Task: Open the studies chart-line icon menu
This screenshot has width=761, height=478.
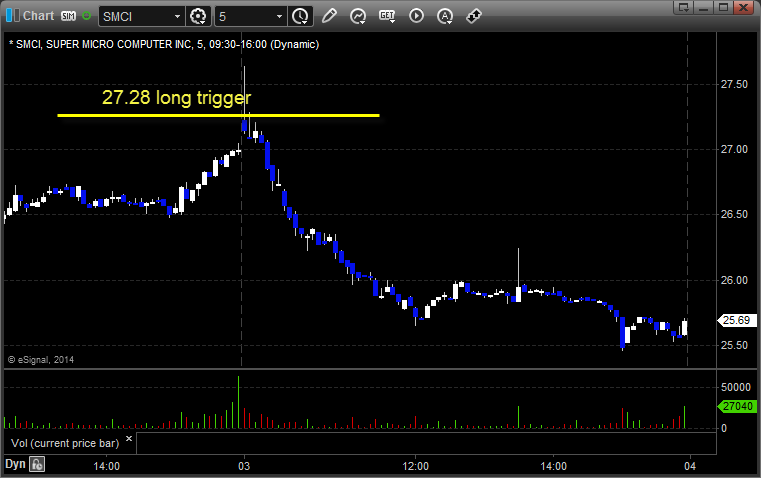Action: [x=358, y=16]
